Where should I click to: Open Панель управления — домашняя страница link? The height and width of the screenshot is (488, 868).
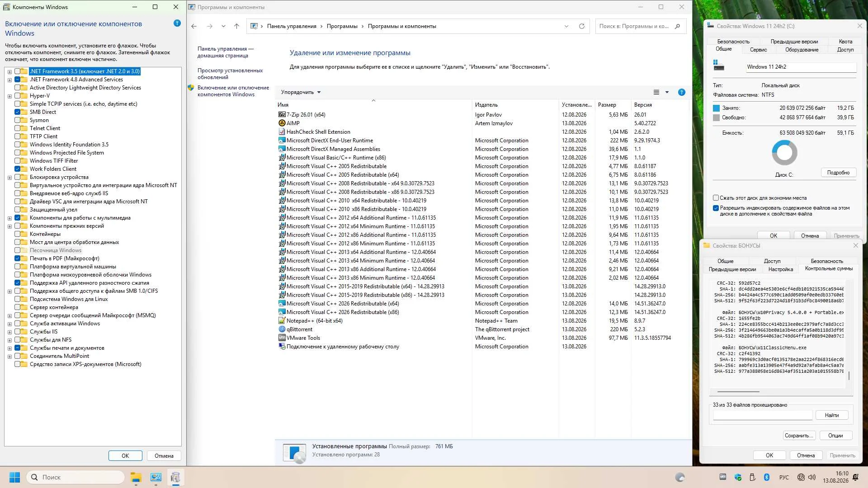pos(226,52)
